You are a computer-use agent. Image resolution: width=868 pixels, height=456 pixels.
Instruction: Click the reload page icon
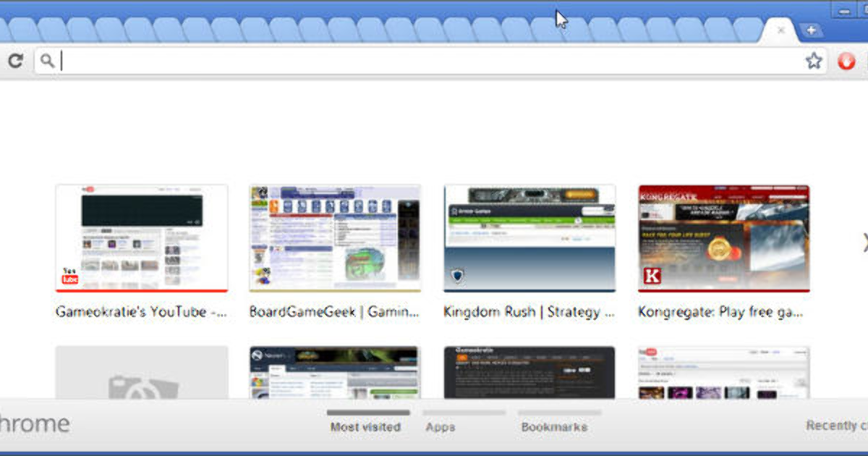click(x=15, y=62)
